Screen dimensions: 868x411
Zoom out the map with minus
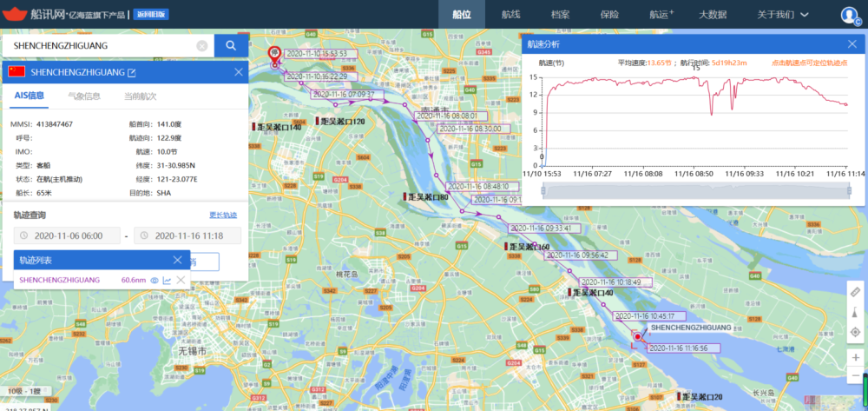[x=855, y=375]
